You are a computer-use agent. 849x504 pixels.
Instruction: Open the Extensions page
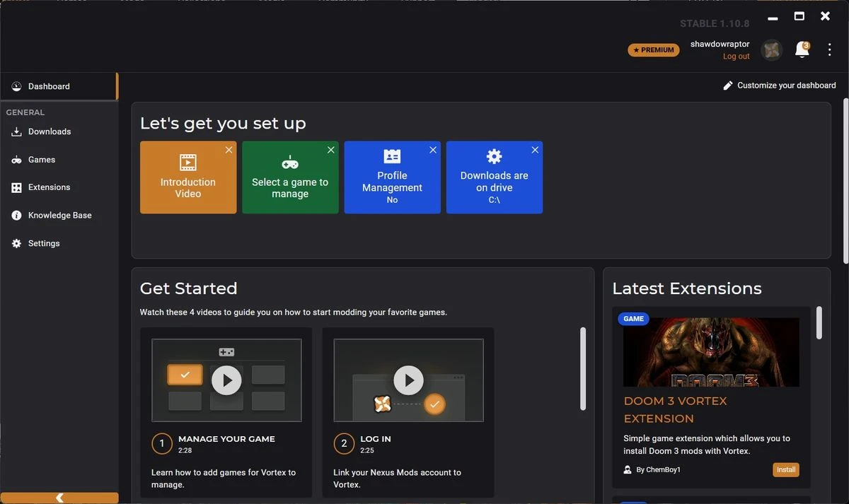59,187
